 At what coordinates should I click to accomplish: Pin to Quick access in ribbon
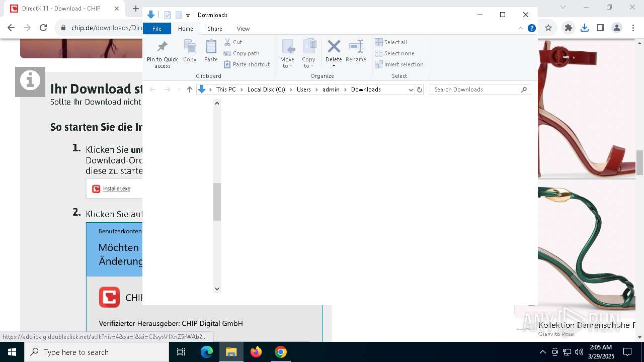pos(162,54)
